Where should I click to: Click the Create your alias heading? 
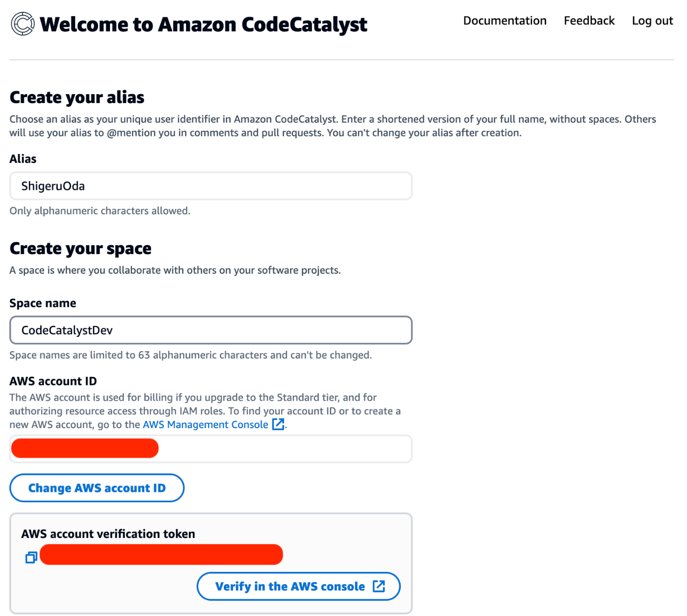point(77,98)
